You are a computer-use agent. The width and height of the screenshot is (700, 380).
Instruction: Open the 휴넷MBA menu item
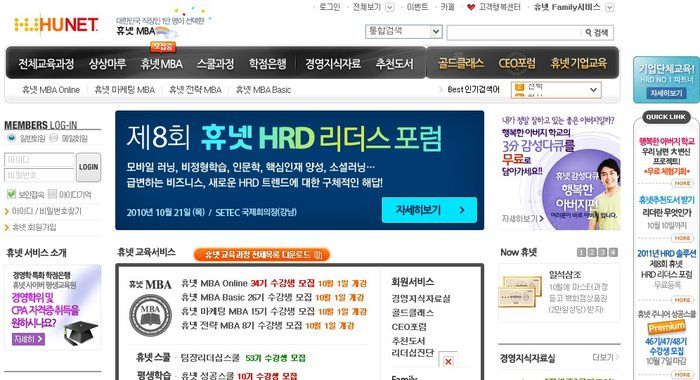pyautogui.click(x=162, y=64)
